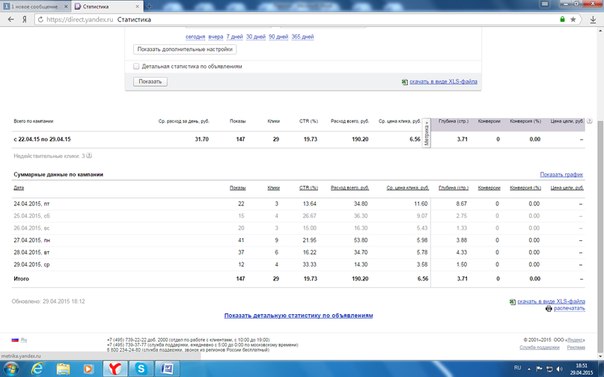
Task: Click Показать график link
Action: pos(561,174)
